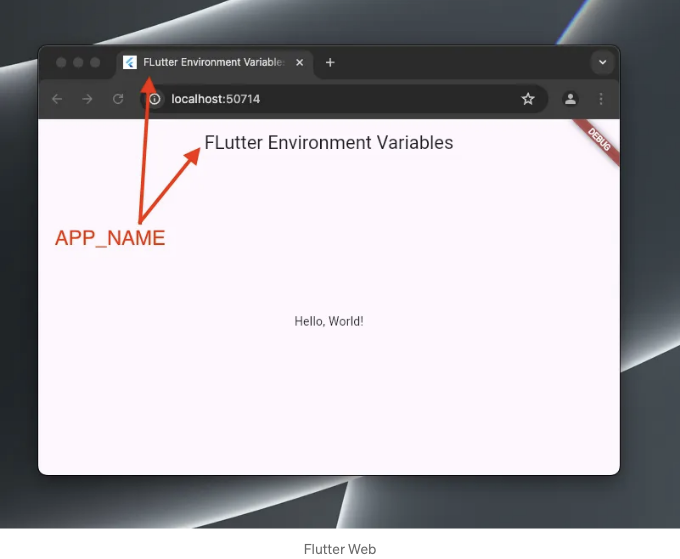View site information icon in address bar

coord(155,99)
